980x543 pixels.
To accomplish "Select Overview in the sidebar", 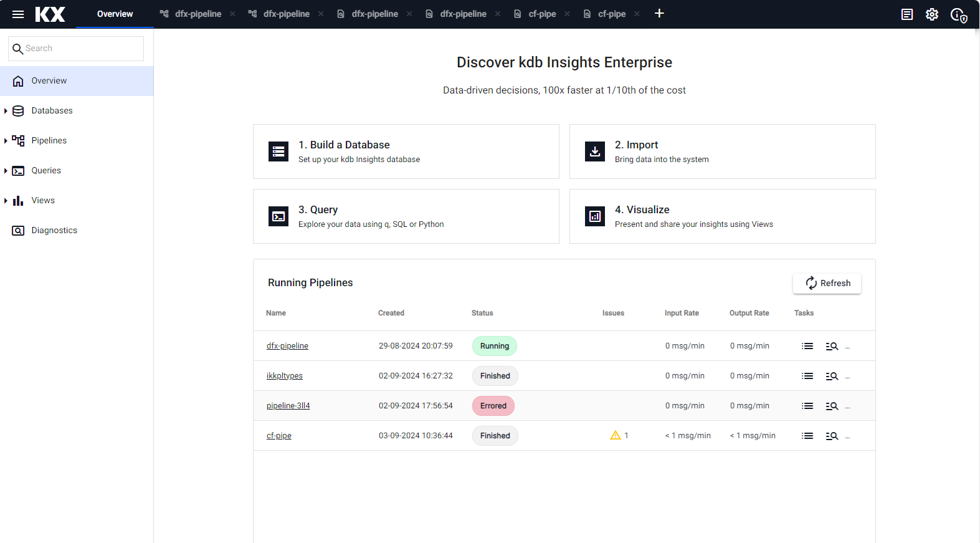I will 77,81.
